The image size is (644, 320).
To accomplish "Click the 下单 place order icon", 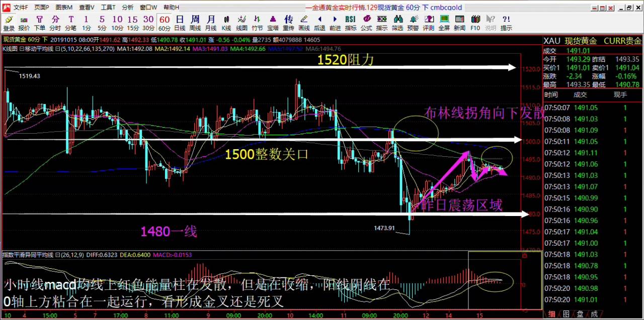I will [40, 23].
